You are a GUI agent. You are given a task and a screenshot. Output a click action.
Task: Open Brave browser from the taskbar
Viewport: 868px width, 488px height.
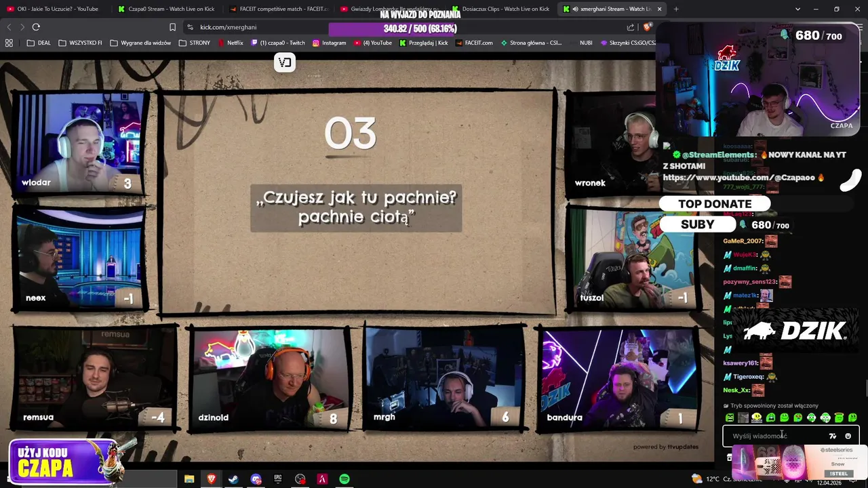212,479
